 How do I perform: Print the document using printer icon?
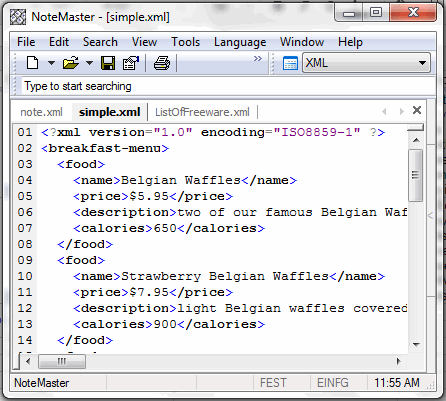click(x=162, y=63)
